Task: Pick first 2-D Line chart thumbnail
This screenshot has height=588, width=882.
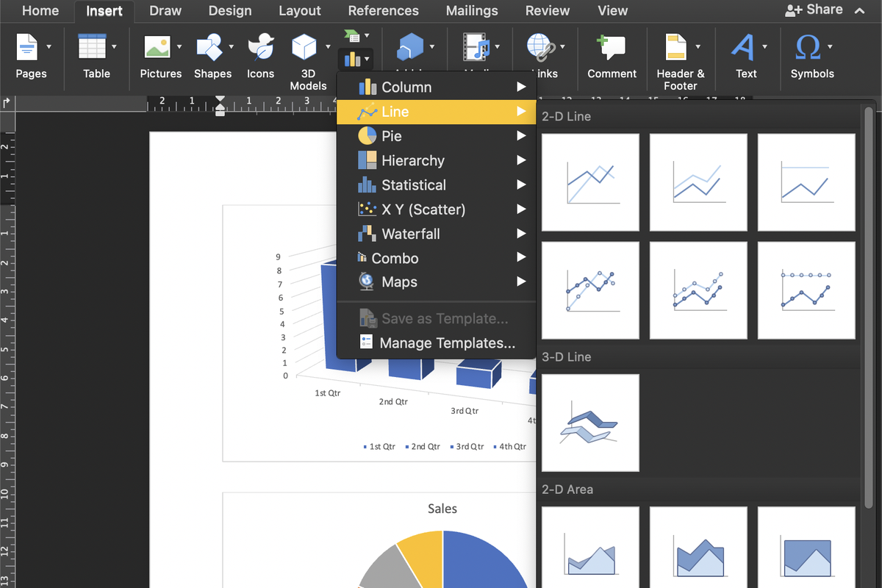Action: pyautogui.click(x=590, y=182)
